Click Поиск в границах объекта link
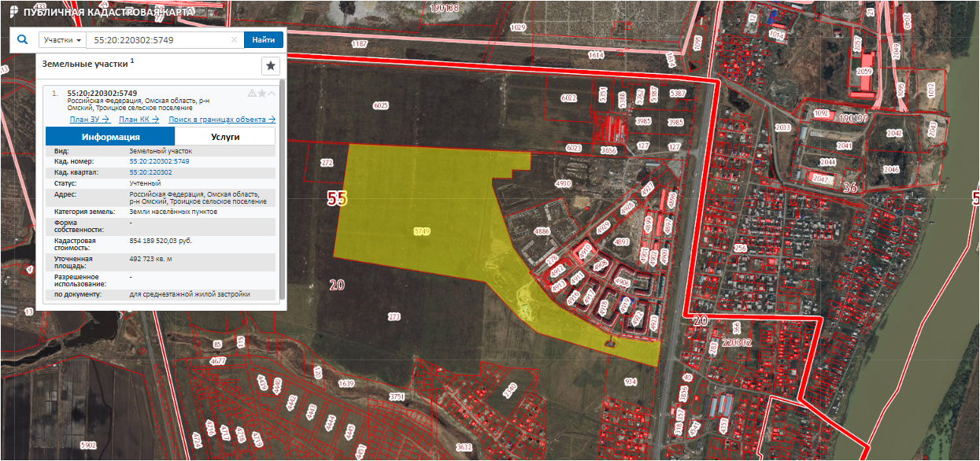980x461 pixels. (x=222, y=120)
